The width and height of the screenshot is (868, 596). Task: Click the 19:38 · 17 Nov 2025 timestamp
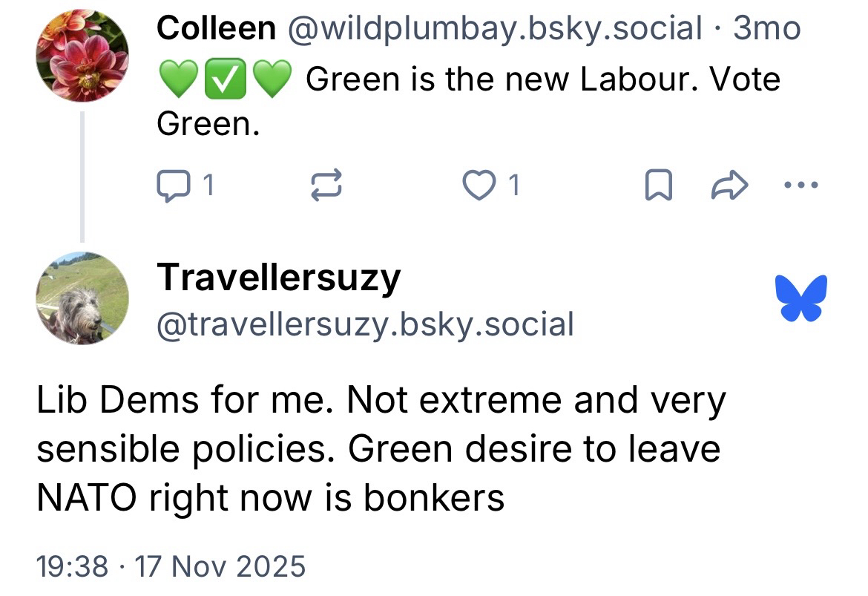click(x=171, y=566)
